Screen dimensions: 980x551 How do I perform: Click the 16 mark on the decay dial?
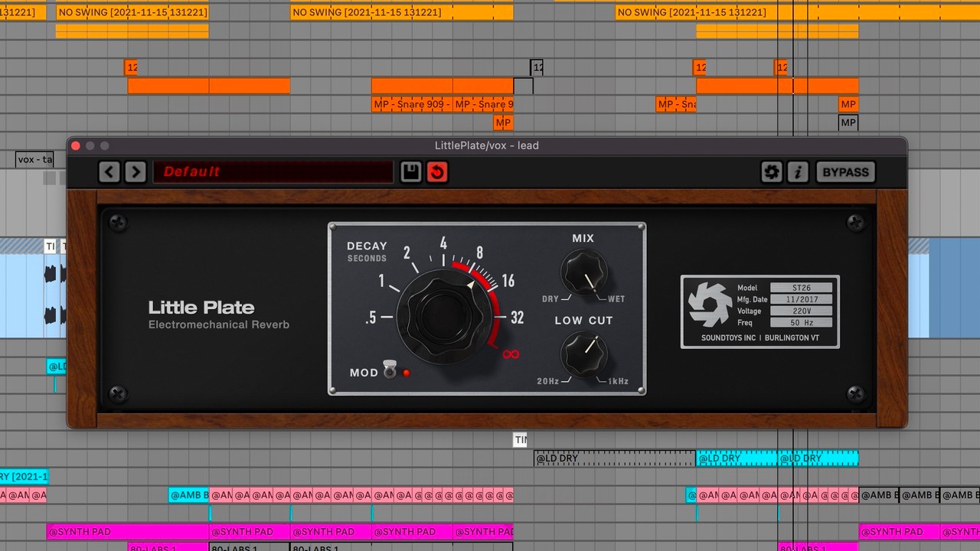click(x=508, y=280)
